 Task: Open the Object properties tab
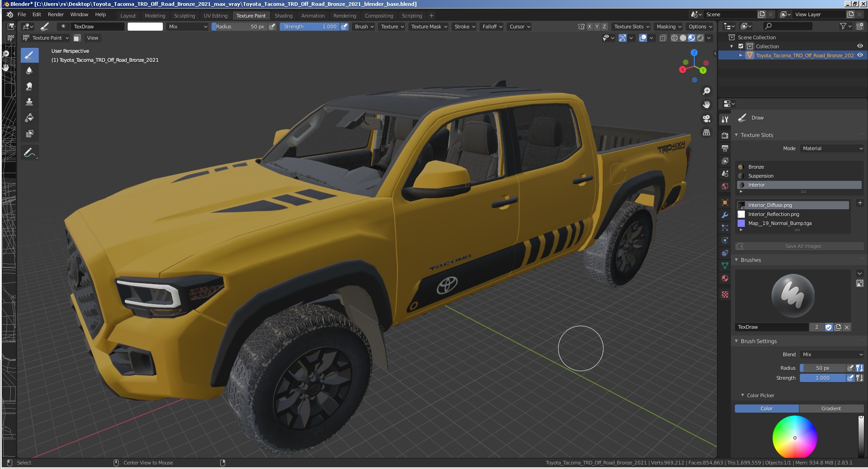click(725, 202)
